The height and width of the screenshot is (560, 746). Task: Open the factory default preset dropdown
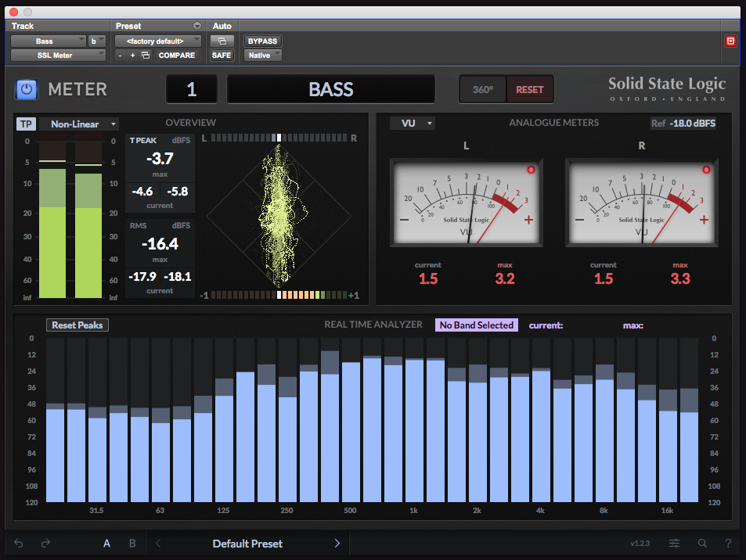[x=158, y=41]
